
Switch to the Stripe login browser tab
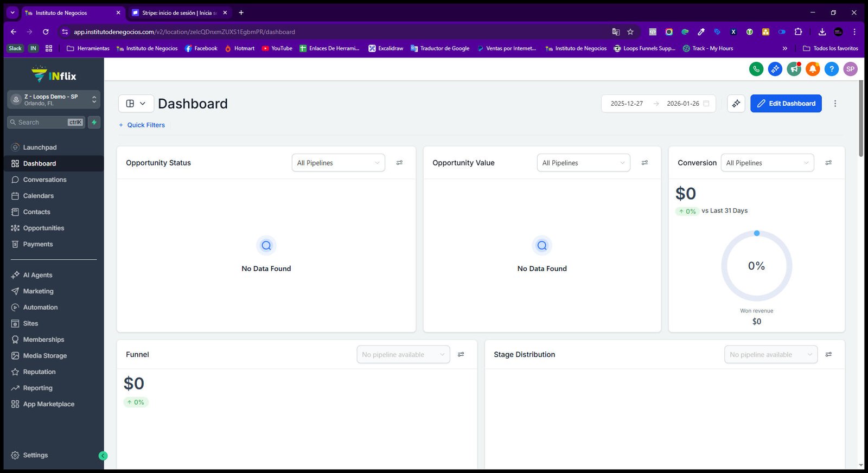point(180,12)
